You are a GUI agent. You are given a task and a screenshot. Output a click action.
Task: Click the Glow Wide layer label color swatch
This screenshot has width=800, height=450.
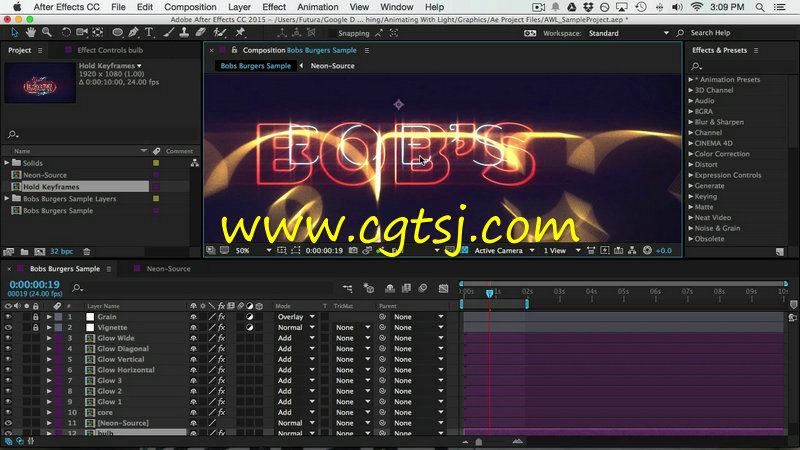(58, 338)
